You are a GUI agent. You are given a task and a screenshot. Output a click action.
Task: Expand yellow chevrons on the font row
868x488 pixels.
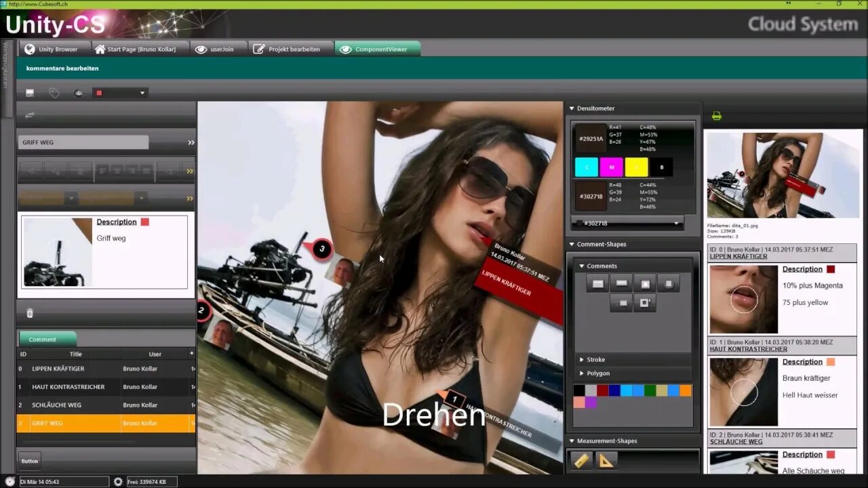[x=190, y=198]
